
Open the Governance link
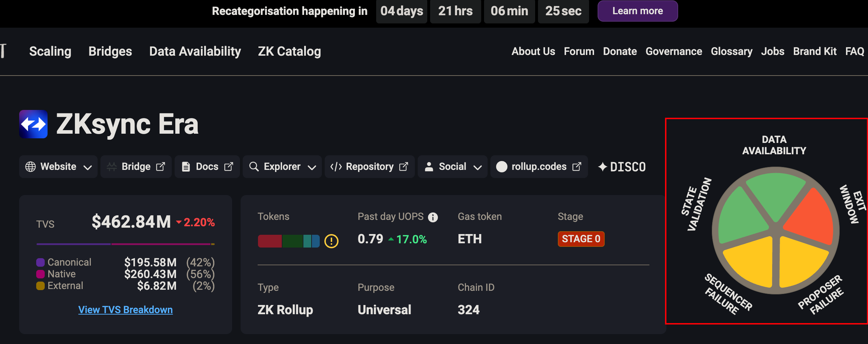coord(674,51)
